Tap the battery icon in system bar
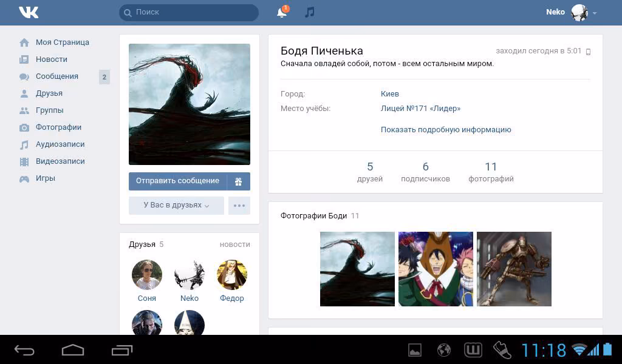622x364 pixels. click(607, 349)
